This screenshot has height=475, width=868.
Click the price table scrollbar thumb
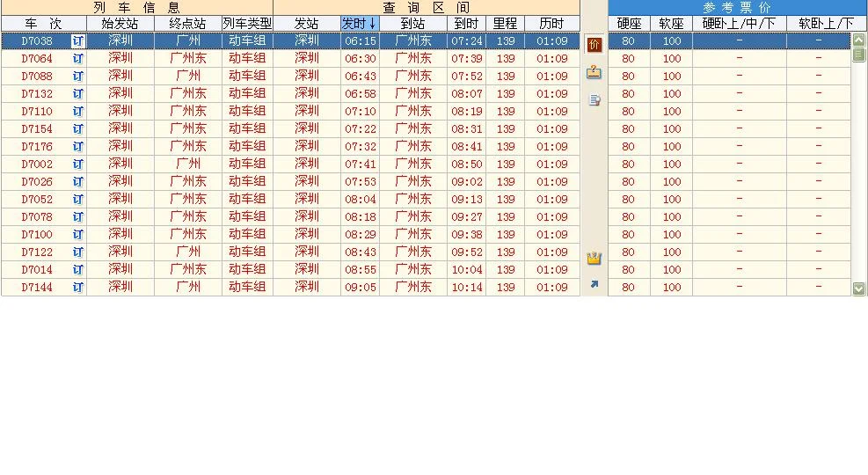click(858, 55)
